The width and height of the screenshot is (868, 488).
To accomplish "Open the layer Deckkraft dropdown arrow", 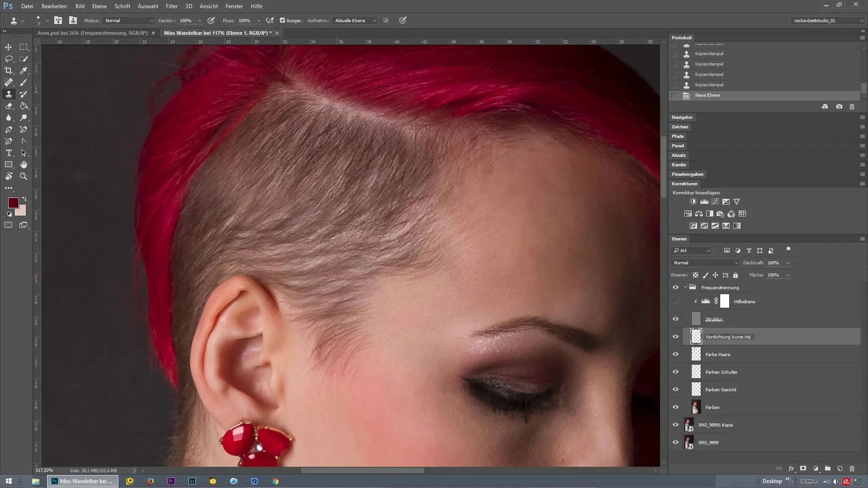I will click(788, 263).
